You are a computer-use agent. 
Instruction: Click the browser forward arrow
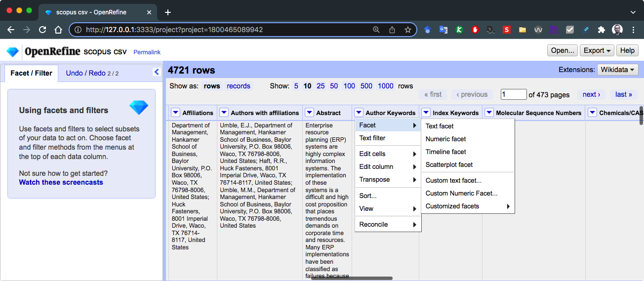coord(27,30)
